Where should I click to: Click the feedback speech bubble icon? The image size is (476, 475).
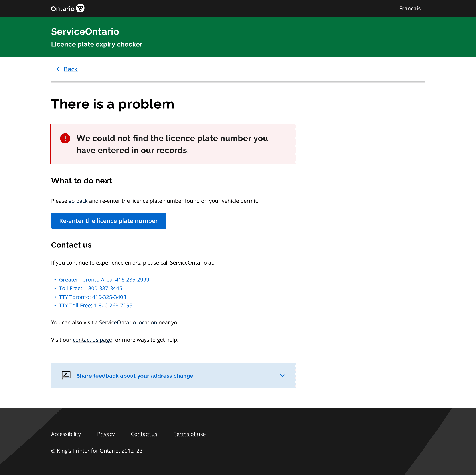66,375
